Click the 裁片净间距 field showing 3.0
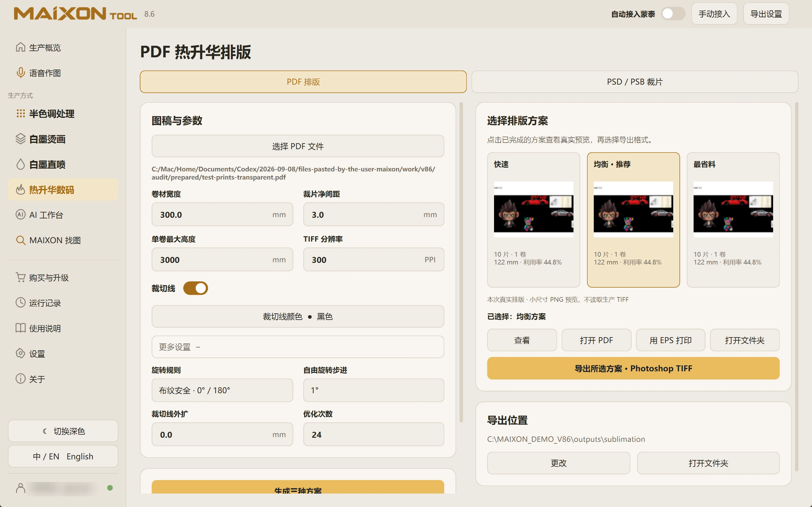This screenshot has width=812, height=507. pos(373,214)
